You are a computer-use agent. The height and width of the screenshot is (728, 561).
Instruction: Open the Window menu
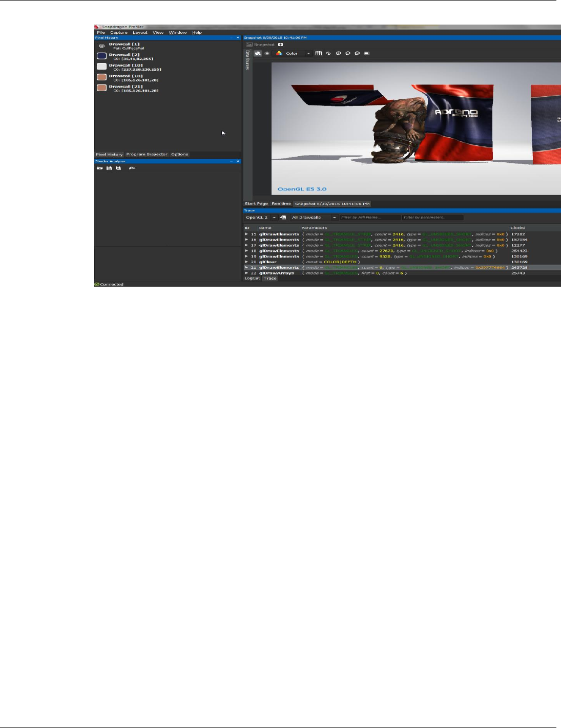coord(178,32)
